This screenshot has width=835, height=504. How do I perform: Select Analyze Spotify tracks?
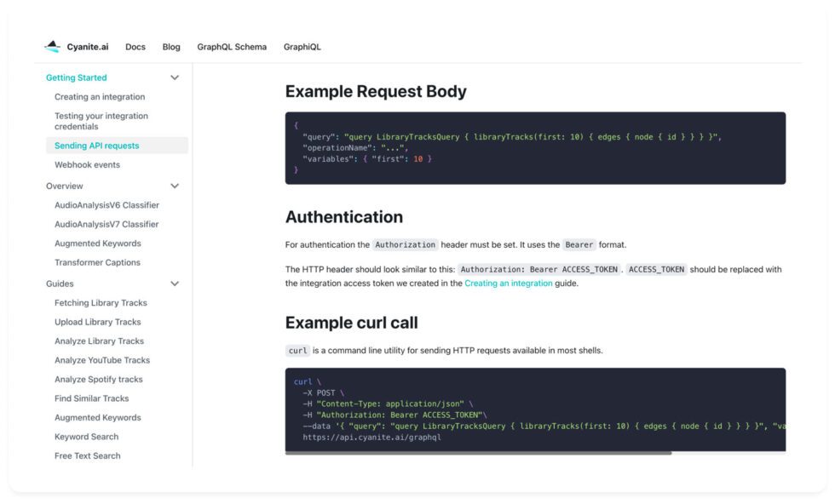100,379
